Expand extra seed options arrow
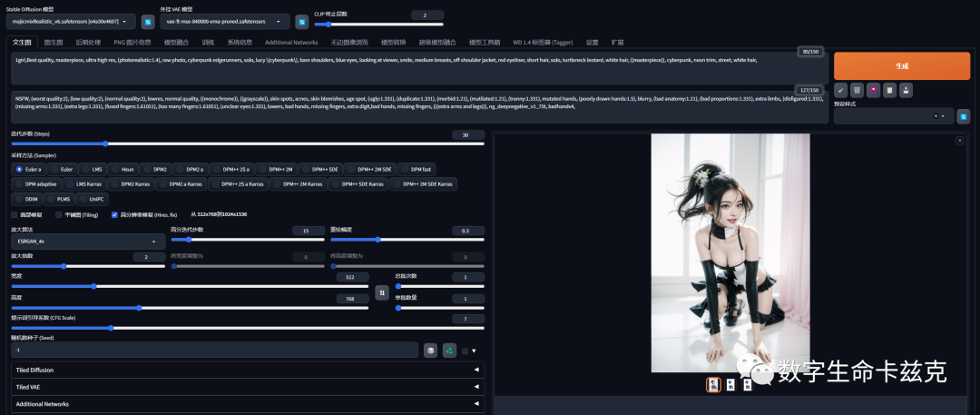 coord(475,351)
